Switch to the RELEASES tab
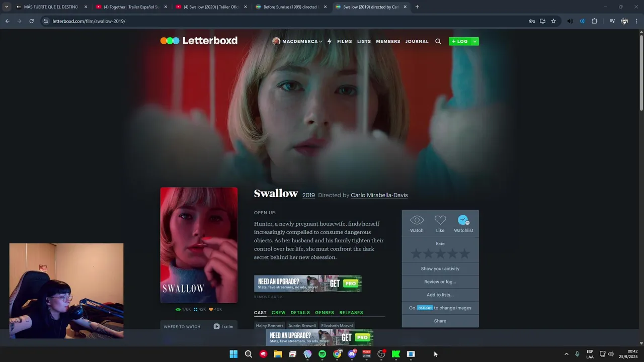Image resolution: width=644 pixels, height=362 pixels. pyautogui.click(x=351, y=313)
